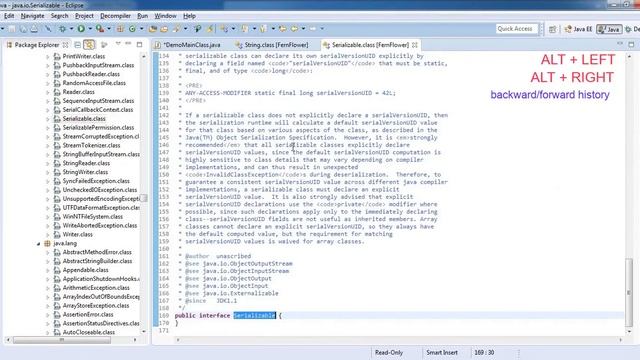The height and width of the screenshot is (360, 640).
Task: Switch to the DemoMainClass.java tab
Action: [188, 45]
